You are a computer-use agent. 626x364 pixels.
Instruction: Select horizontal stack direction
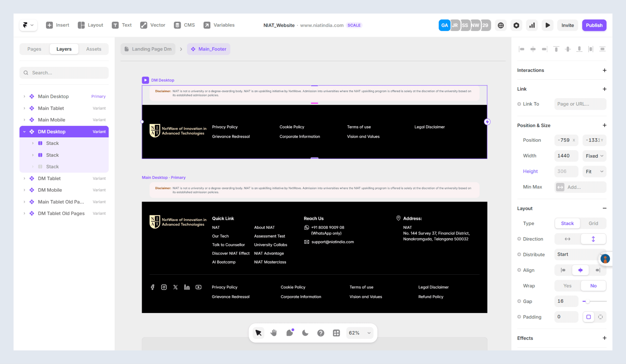[x=567, y=239]
